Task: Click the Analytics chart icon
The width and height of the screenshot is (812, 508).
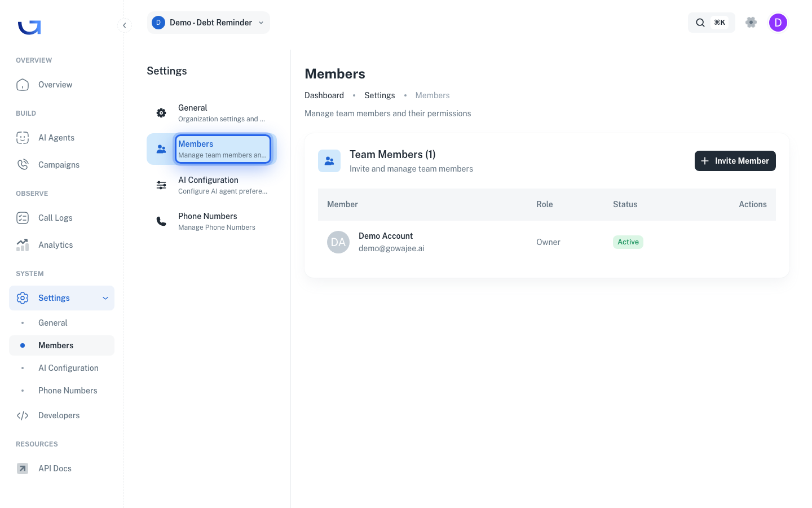Action: 23,245
